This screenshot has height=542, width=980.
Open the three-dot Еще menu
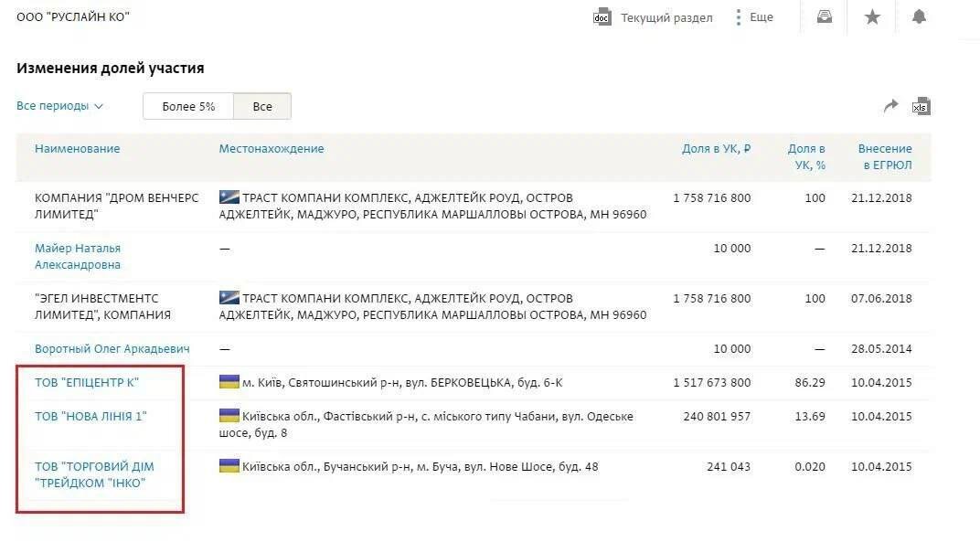pyautogui.click(x=738, y=17)
